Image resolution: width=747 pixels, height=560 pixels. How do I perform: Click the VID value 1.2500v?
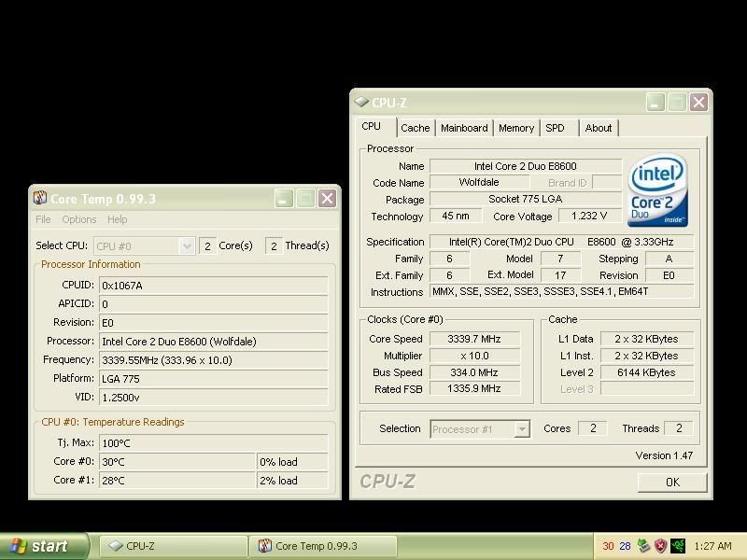tap(214, 398)
